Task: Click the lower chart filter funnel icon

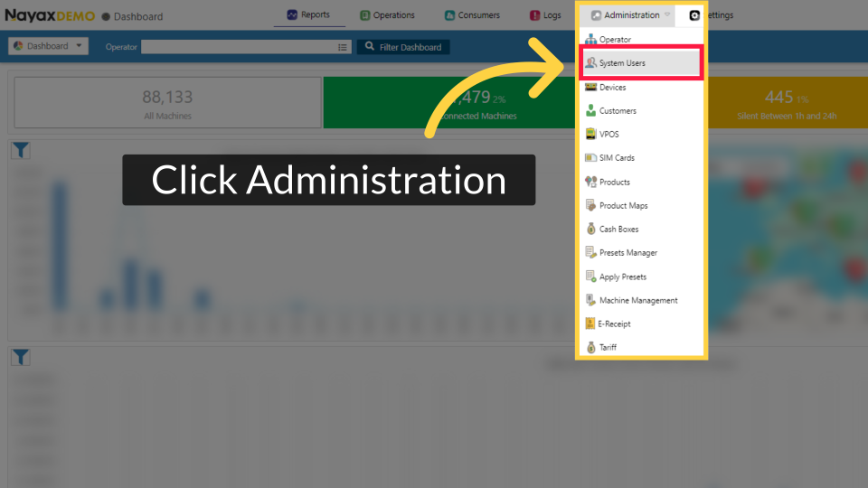Action: (x=21, y=358)
